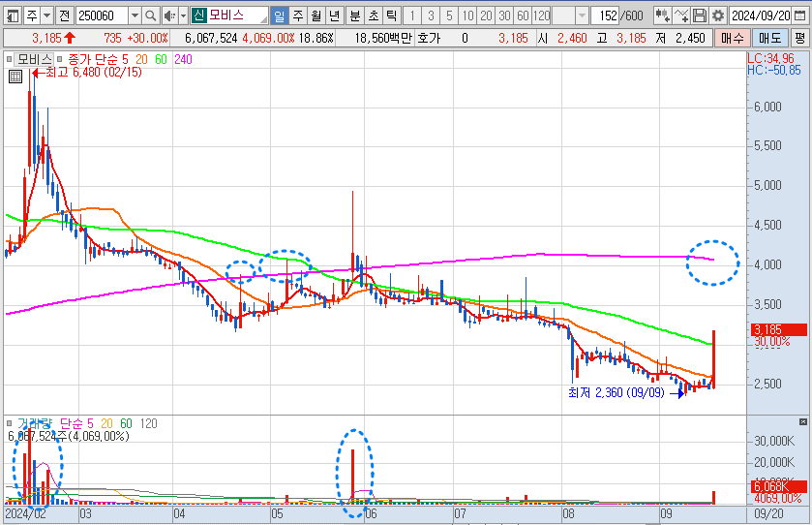Click the 평 button
Image resolution: width=812 pixels, height=525 pixels.
pos(799,38)
